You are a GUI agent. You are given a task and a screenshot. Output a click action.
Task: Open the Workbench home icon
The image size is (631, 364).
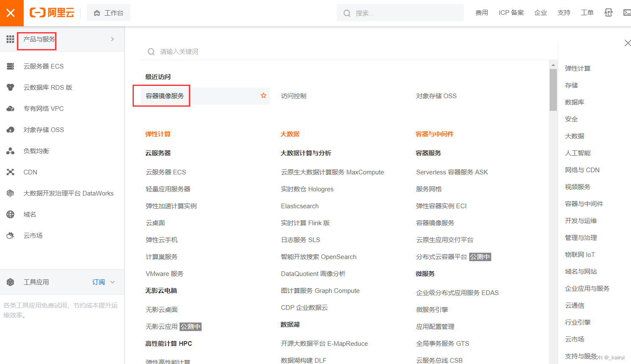97,13
